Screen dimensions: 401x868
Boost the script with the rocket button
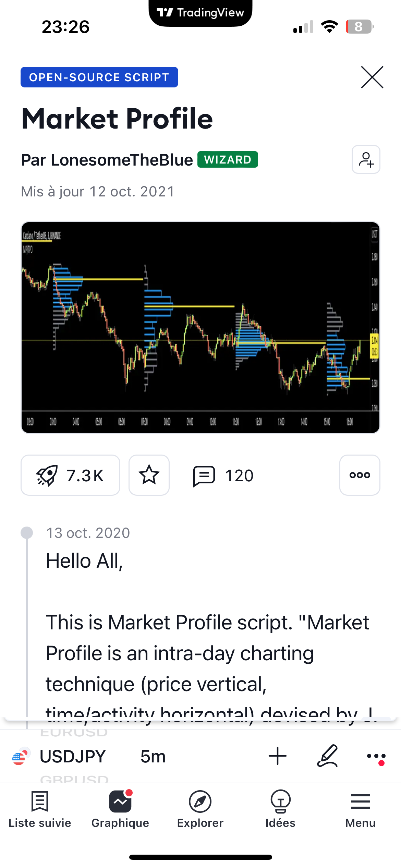[70, 475]
